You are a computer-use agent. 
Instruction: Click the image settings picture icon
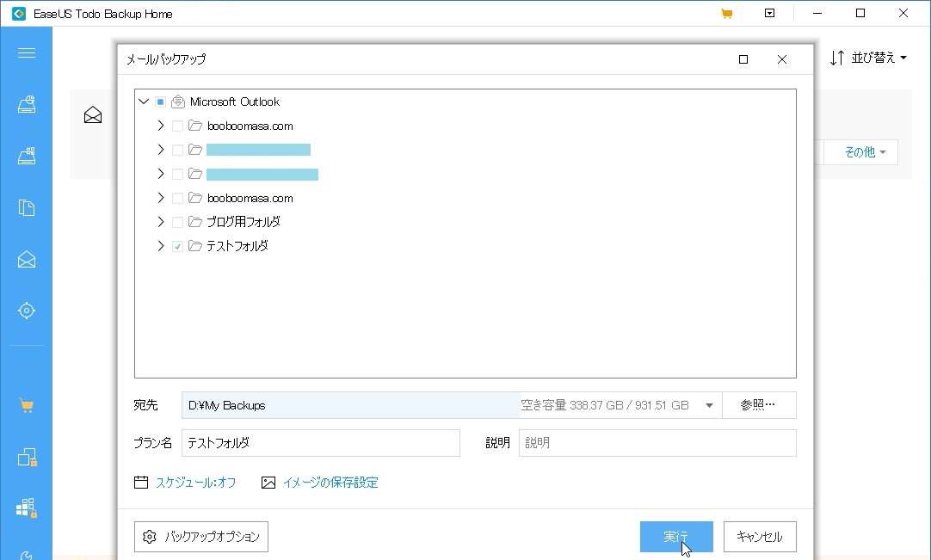tap(268, 483)
